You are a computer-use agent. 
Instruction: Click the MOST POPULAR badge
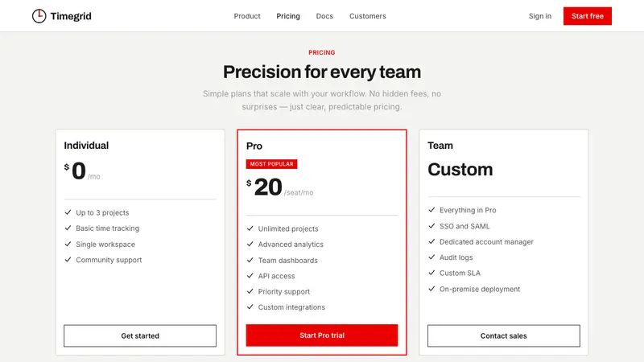click(271, 164)
